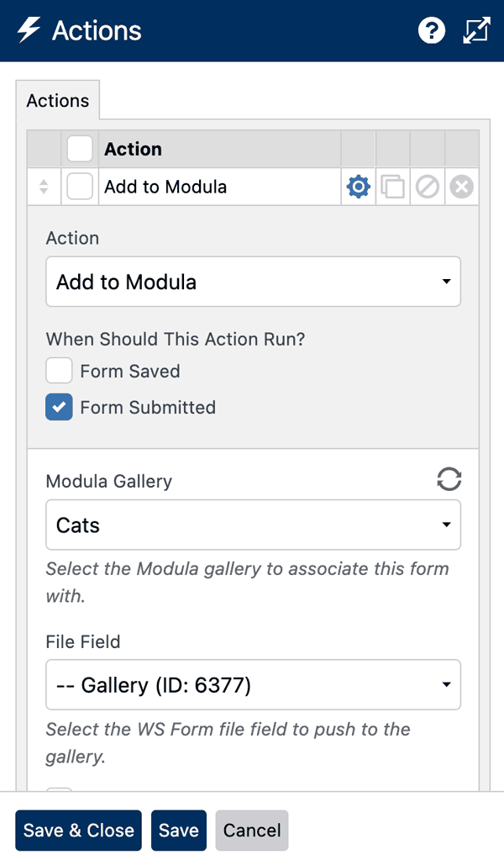Open the help question mark icon
This screenshot has width=504, height=865.
pyautogui.click(x=431, y=30)
